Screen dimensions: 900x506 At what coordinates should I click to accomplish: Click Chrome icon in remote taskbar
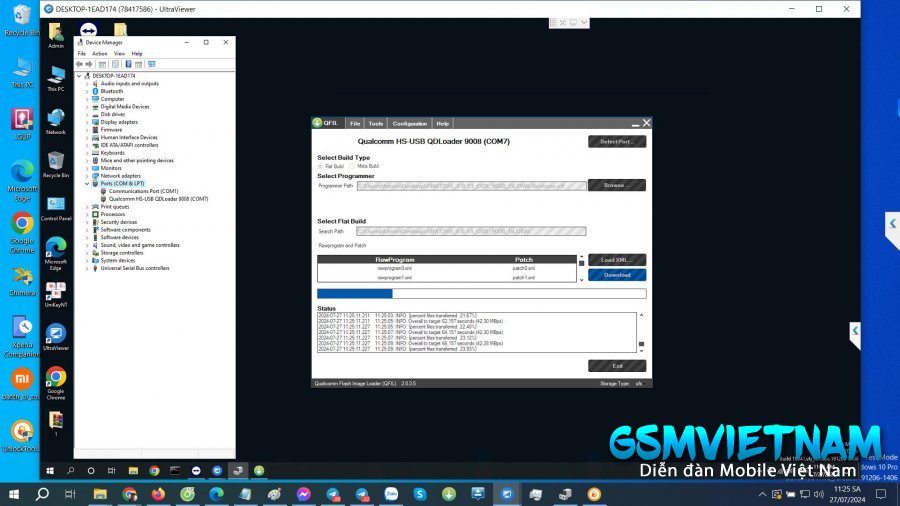click(154, 470)
